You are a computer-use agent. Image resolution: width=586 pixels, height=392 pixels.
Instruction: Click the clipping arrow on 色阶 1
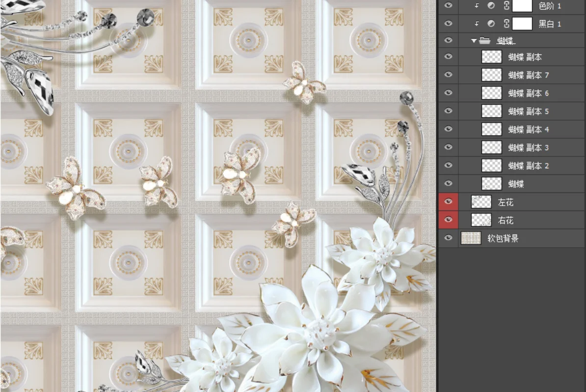[x=477, y=5]
